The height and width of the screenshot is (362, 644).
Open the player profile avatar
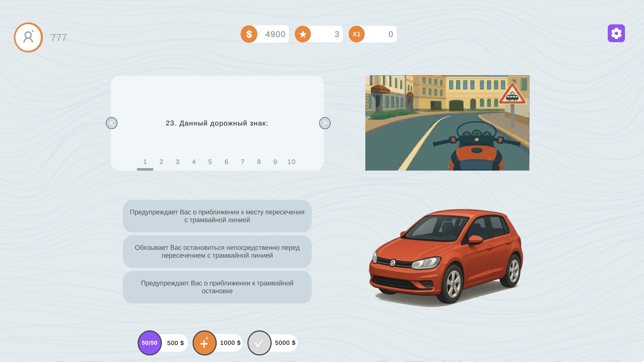28,37
